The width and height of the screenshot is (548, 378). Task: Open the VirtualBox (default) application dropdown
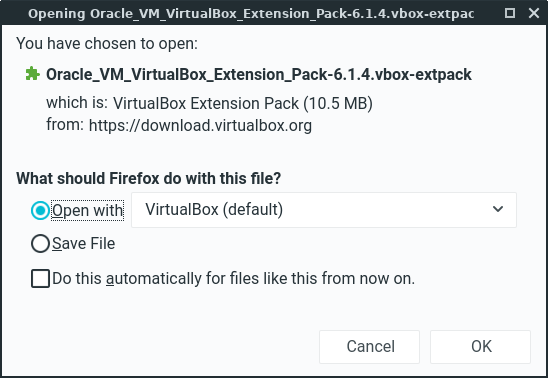(324, 210)
